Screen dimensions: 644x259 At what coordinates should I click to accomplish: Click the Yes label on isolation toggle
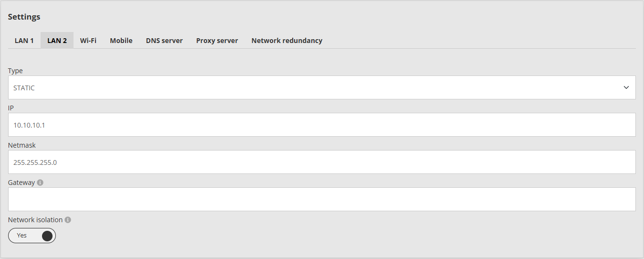(x=22, y=236)
